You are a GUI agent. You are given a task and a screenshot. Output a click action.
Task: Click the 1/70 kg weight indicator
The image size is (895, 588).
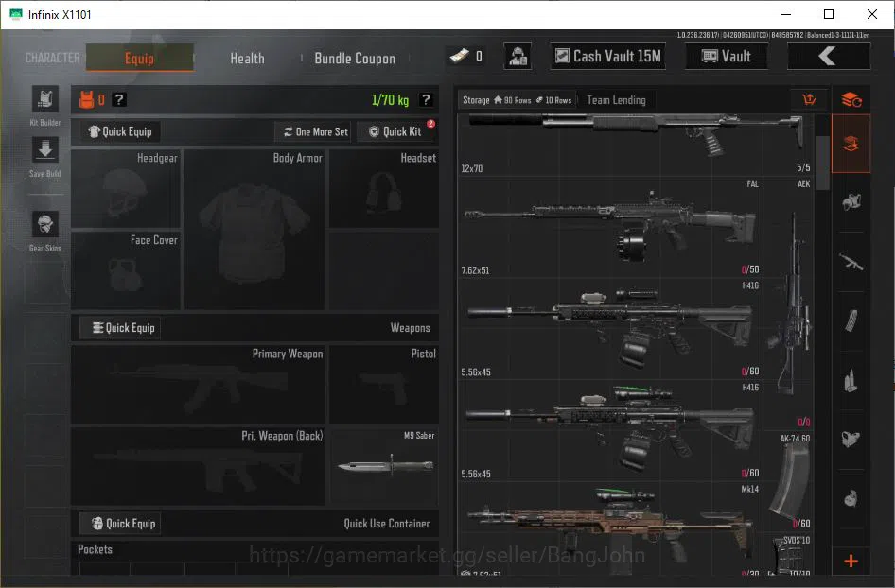coord(390,100)
